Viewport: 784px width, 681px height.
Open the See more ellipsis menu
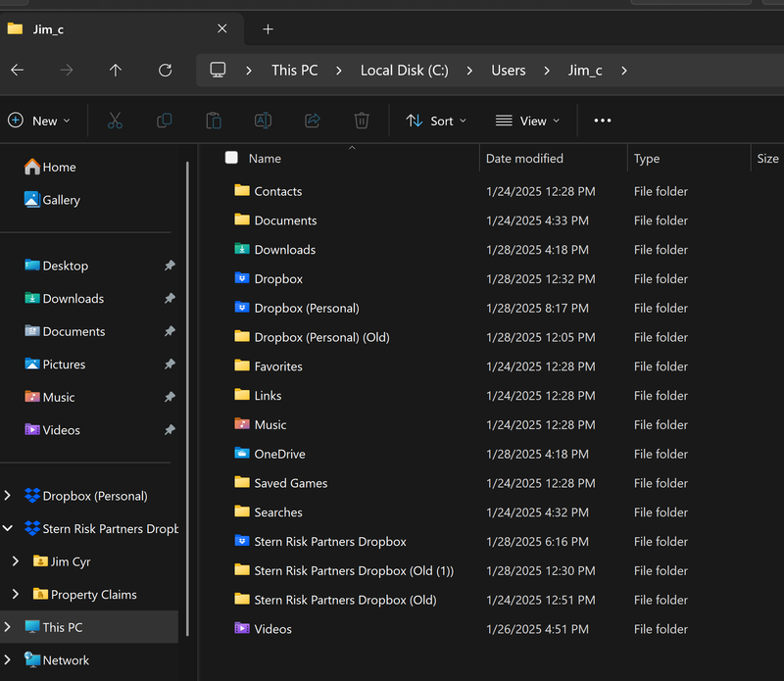point(603,121)
